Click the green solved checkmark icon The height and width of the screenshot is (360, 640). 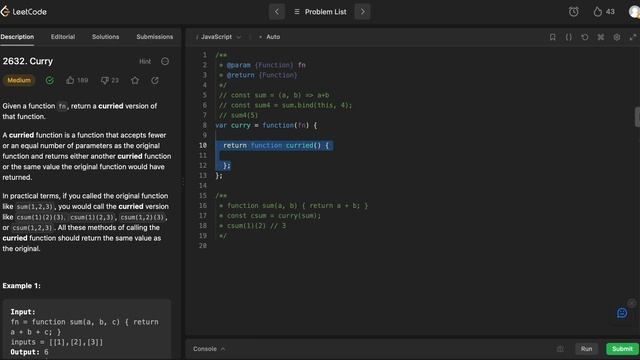point(50,80)
